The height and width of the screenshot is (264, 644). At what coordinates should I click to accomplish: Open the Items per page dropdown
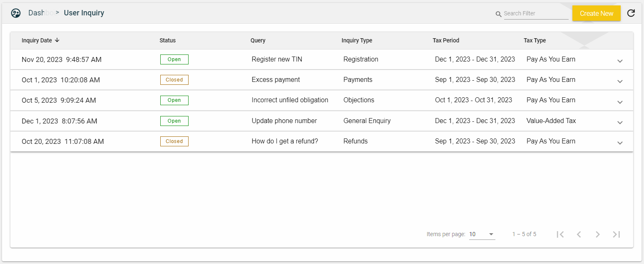(482, 234)
